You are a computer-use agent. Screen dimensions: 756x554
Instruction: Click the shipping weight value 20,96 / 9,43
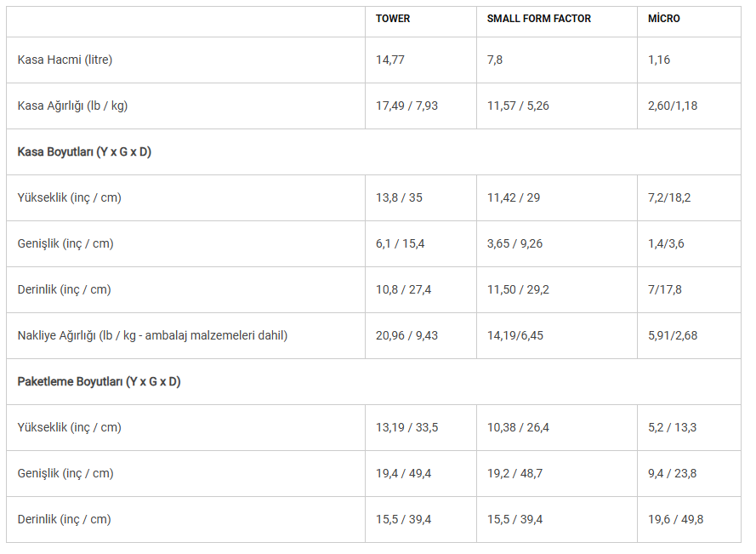[x=407, y=335]
